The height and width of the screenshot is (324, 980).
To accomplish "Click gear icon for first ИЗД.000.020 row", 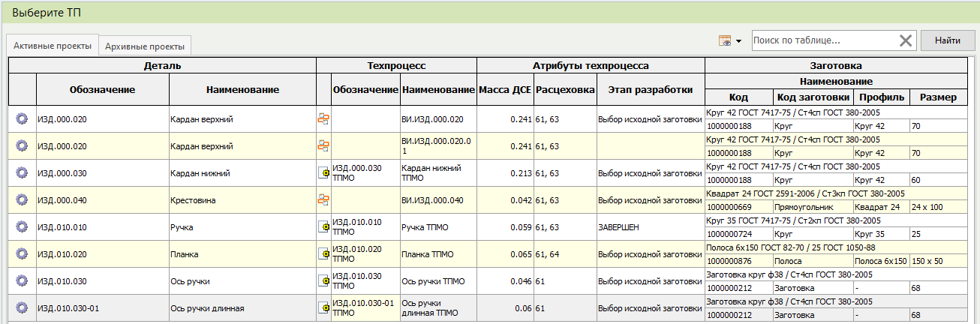I will click(x=22, y=118).
